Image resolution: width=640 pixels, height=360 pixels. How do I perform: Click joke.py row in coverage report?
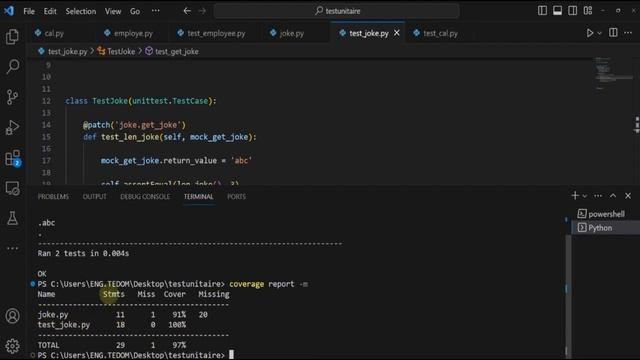[123, 315]
